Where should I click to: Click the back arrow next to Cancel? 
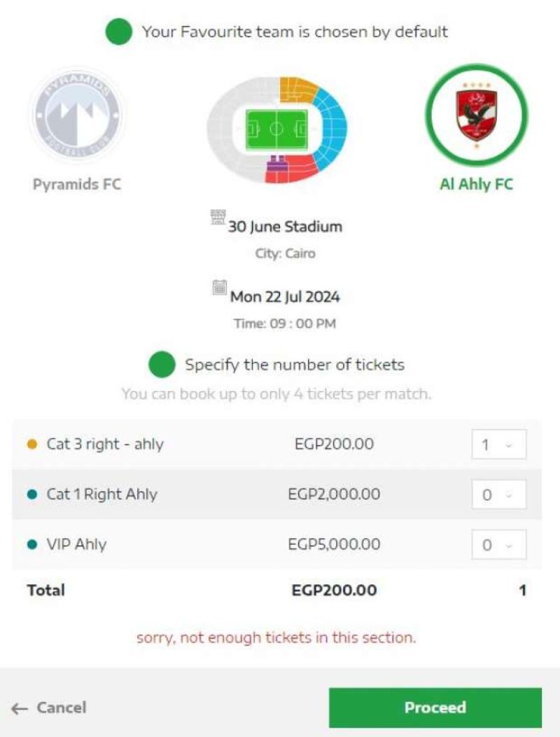click(x=20, y=708)
